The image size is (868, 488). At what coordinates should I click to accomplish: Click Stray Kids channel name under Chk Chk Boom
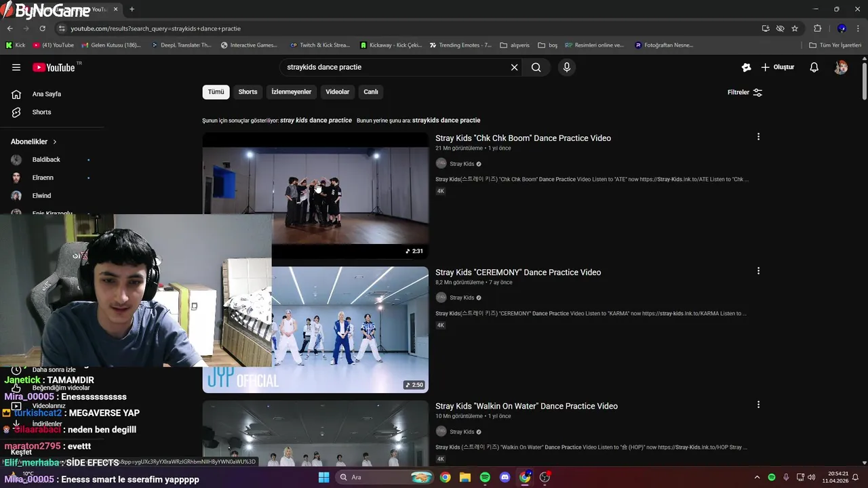tap(462, 164)
